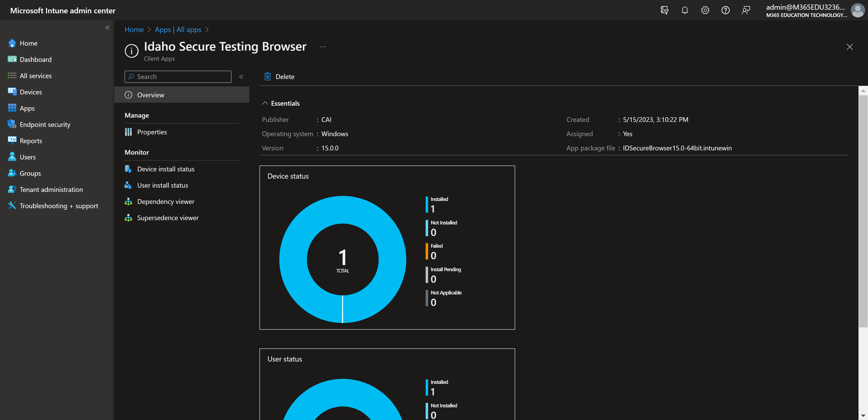868x420 pixels.
Task: Close the Idaho Secure Testing Browser blade
Action: (x=849, y=47)
